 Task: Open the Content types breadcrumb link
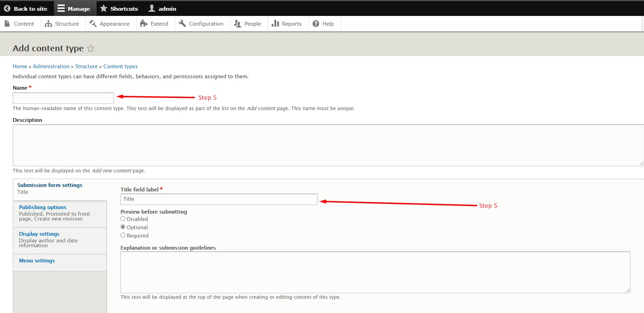(x=120, y=66)
